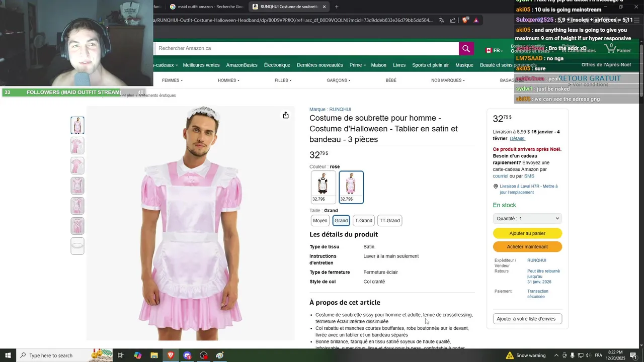
Task: Click the Amazon search magnifier button
Action: click(x=466, y=49)
